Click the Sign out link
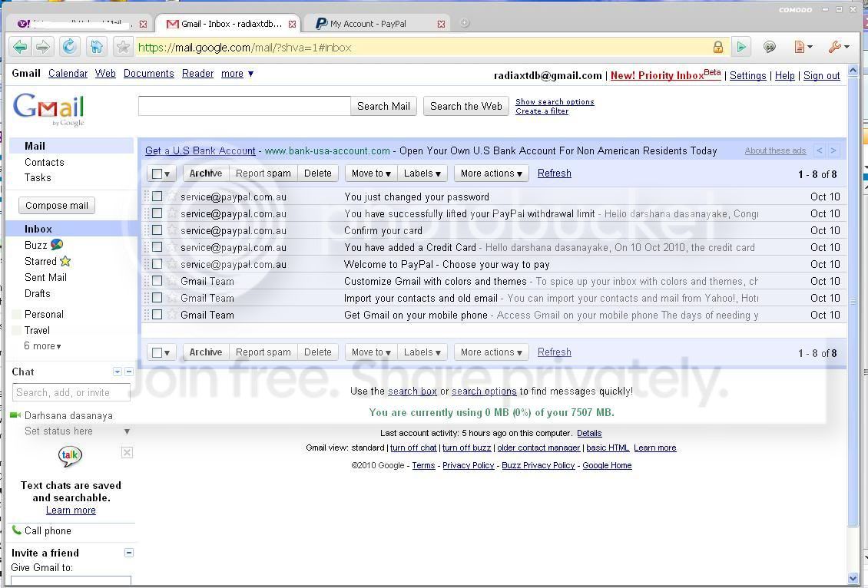This screenshot has width=868, height=588. 821,76
